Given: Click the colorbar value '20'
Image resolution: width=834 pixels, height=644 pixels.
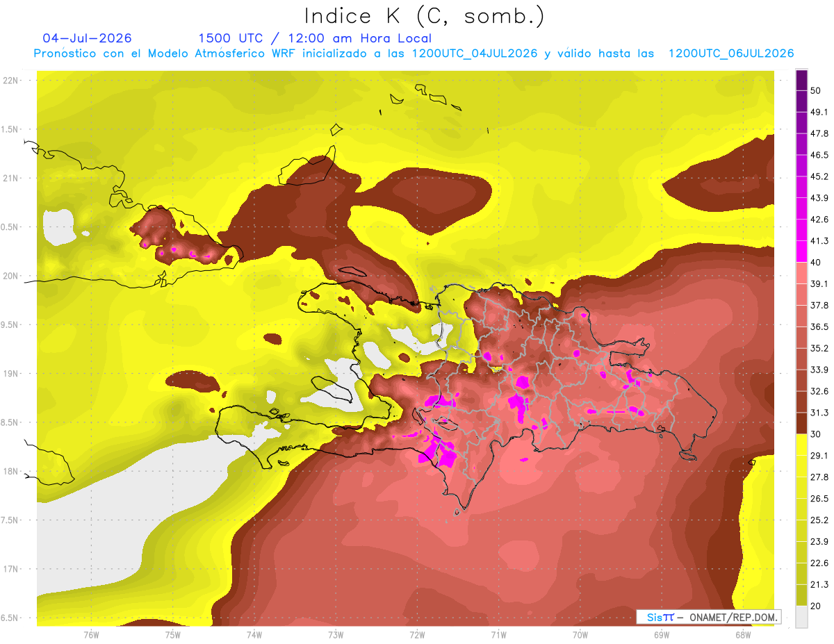Looking at the screenshot, I should coord(816,606).
